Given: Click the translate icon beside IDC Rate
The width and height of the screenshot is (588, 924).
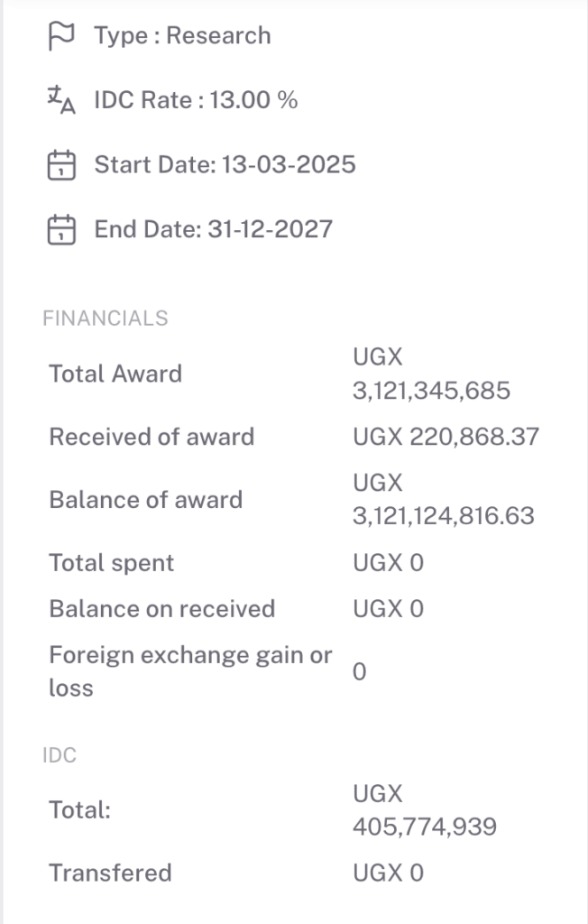Looking at the screenshot, I should [x=61, y=99].
